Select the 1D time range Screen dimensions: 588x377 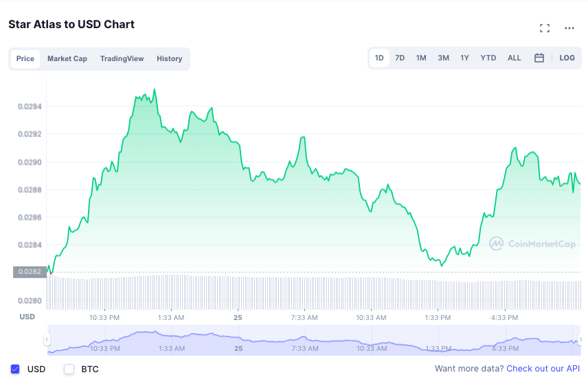click(379, 58)
